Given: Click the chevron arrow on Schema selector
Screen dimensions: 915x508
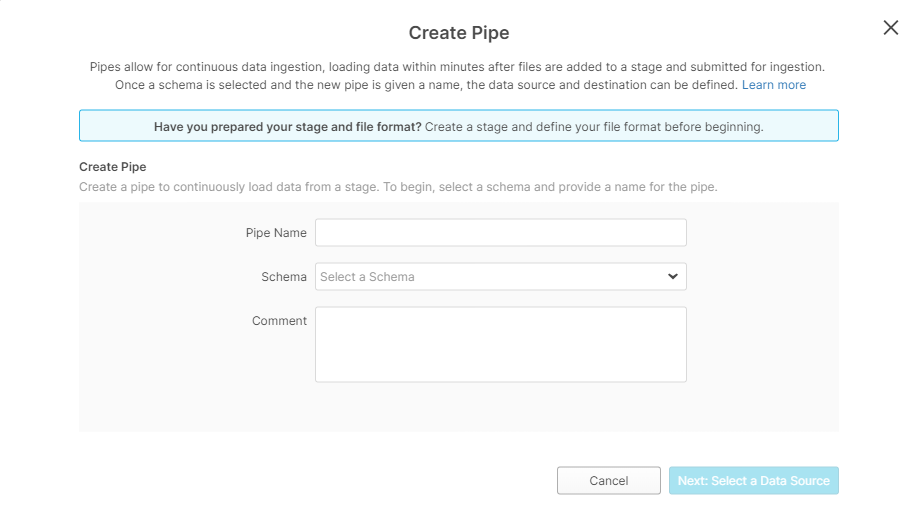Looking at the screenshot, I should pos(673,277).
